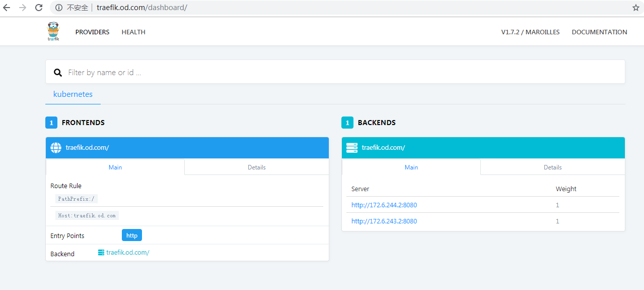
Task: Switch to Details tab in frontend card
Action: (257, 167)
